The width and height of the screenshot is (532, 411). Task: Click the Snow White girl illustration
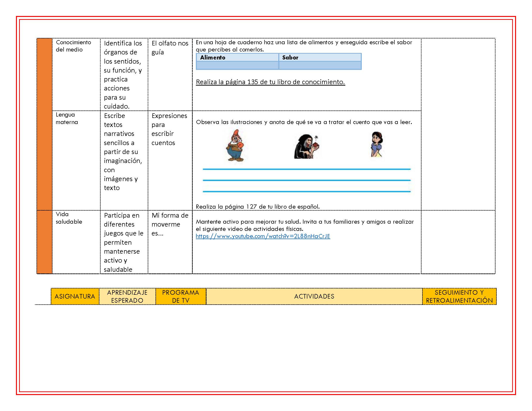point(377,145)
